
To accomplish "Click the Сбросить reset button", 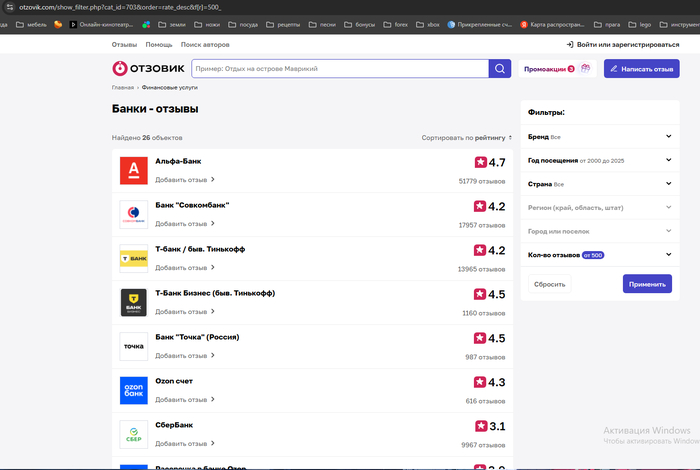I will pyautogui.click(x=549, y=284).
